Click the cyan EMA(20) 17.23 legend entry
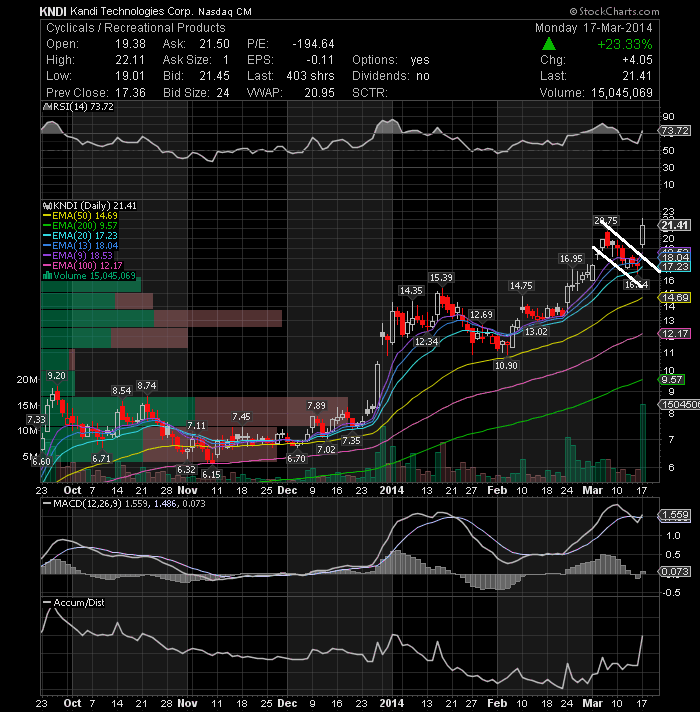Viewport: 700px width, 712px height. coord(80,236)
